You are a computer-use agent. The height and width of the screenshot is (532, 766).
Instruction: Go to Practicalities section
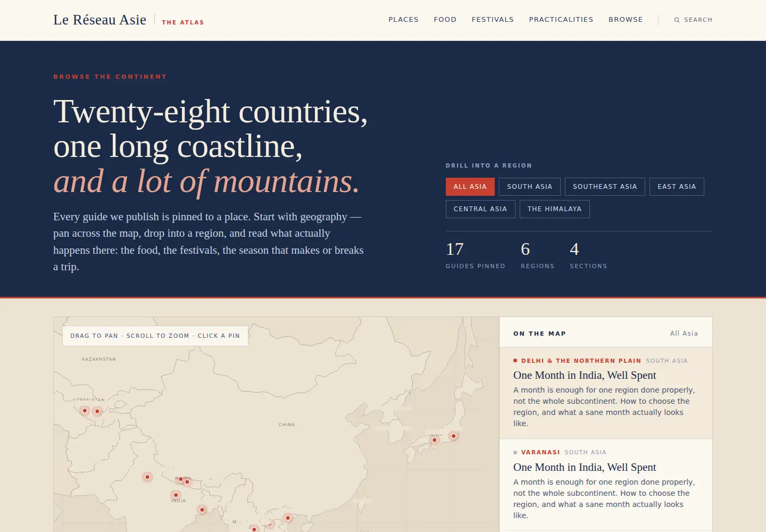tap(561, 20)
